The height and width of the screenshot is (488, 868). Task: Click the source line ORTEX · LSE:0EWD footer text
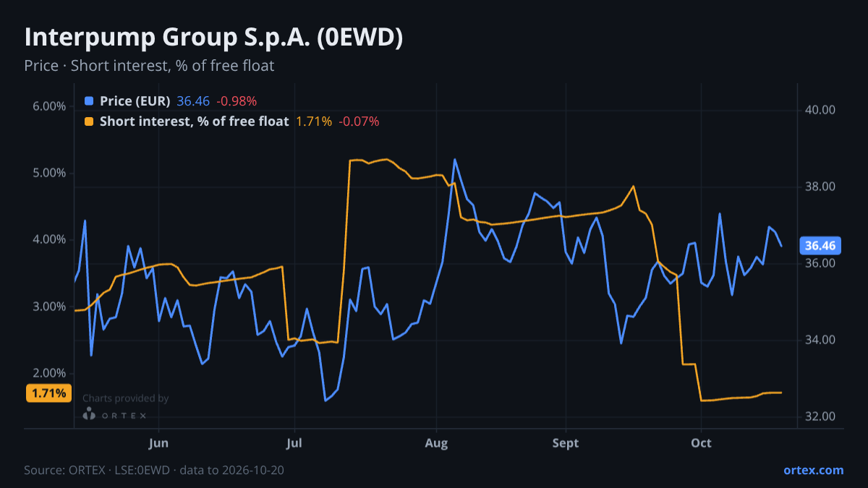coord(154,470)
